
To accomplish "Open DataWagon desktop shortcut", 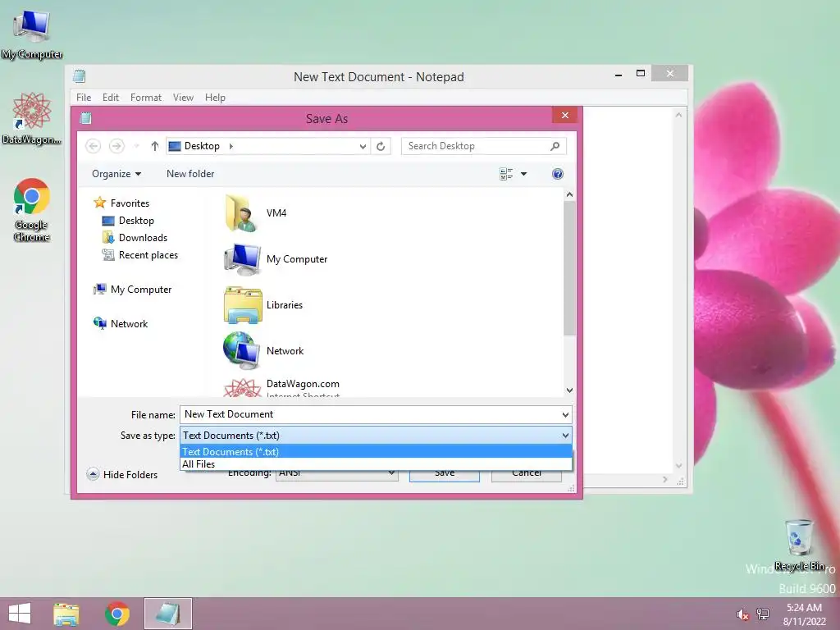I will coord(32,119).
